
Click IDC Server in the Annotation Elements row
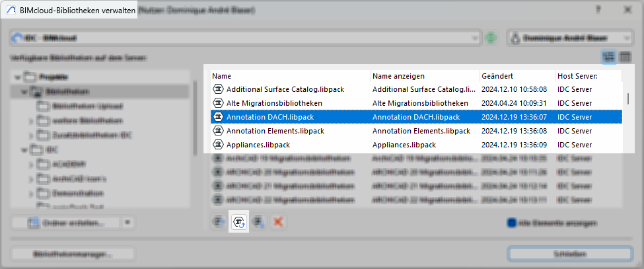pos(575,131)
